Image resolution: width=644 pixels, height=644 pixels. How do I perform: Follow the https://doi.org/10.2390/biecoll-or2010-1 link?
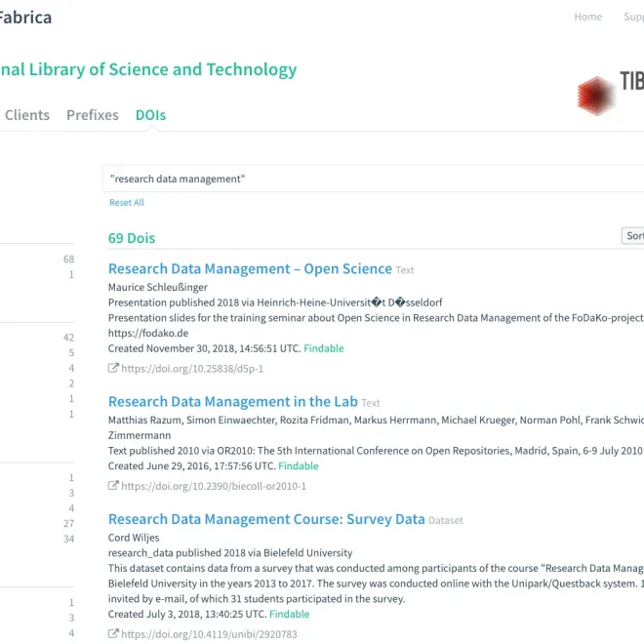214,486
